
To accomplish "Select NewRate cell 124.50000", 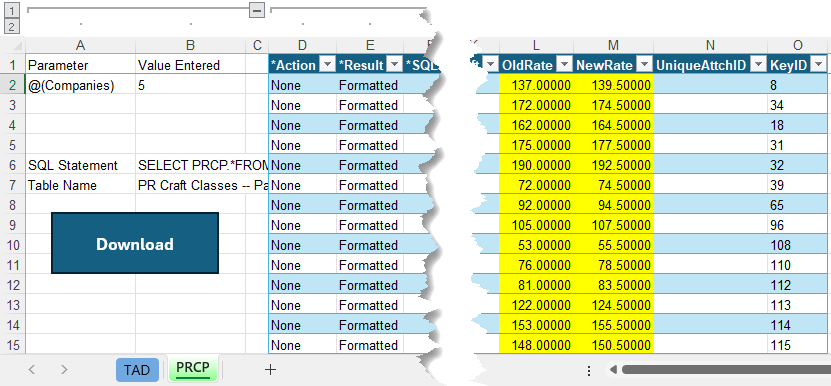I will 613,305.
